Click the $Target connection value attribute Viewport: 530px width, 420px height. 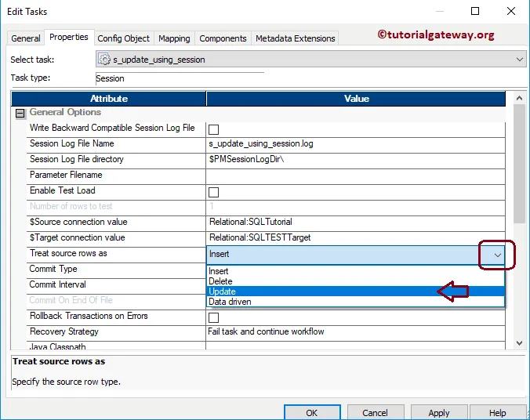click(x=116, y=237)
